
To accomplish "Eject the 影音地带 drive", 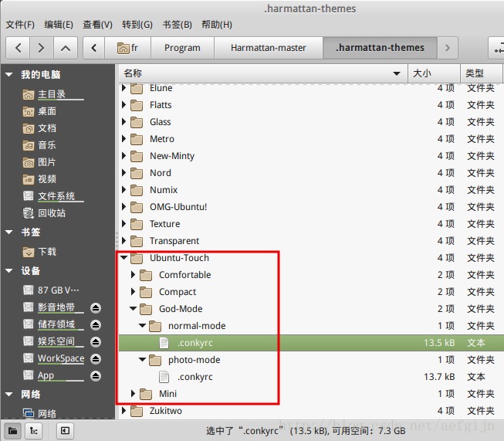I will (95, 307).
